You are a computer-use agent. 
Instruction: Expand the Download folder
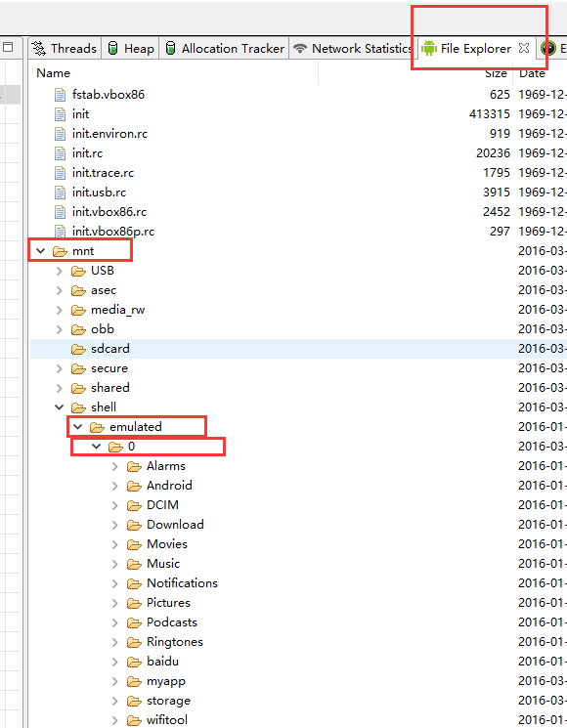click(115, 525)
